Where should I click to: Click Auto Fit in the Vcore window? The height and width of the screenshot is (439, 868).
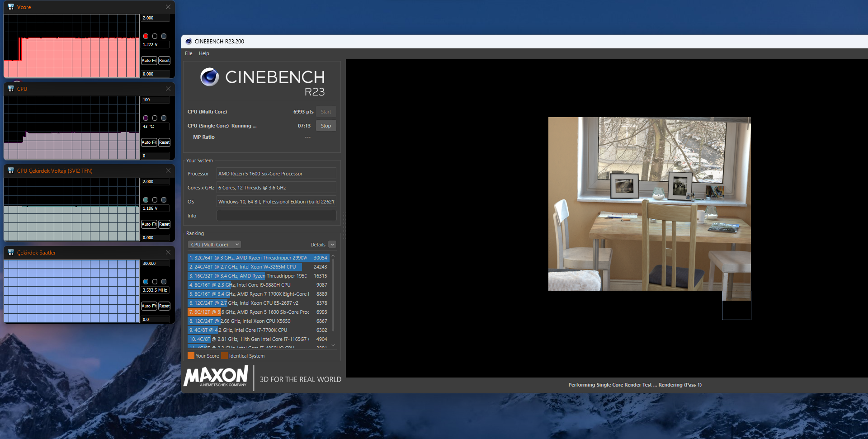[149, 61]
